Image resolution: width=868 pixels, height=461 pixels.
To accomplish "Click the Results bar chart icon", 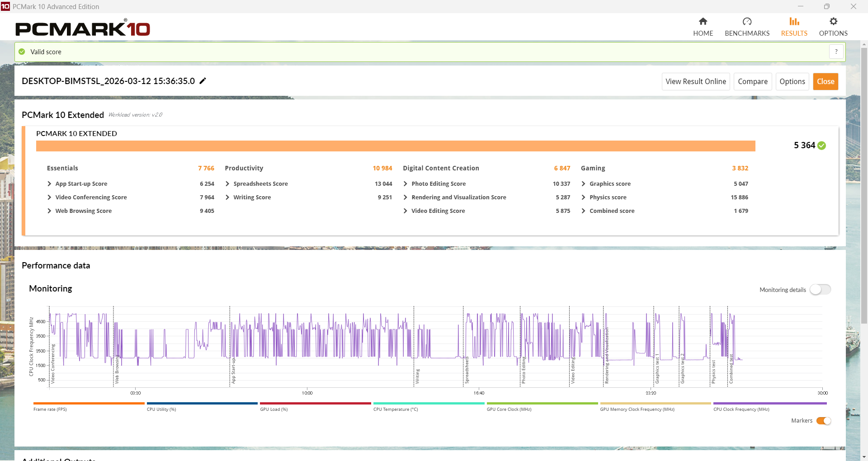I will click(794, 21).
